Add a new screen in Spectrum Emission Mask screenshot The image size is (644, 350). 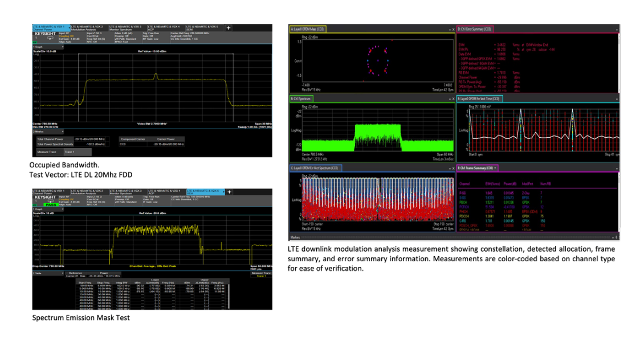click(229, 192)
